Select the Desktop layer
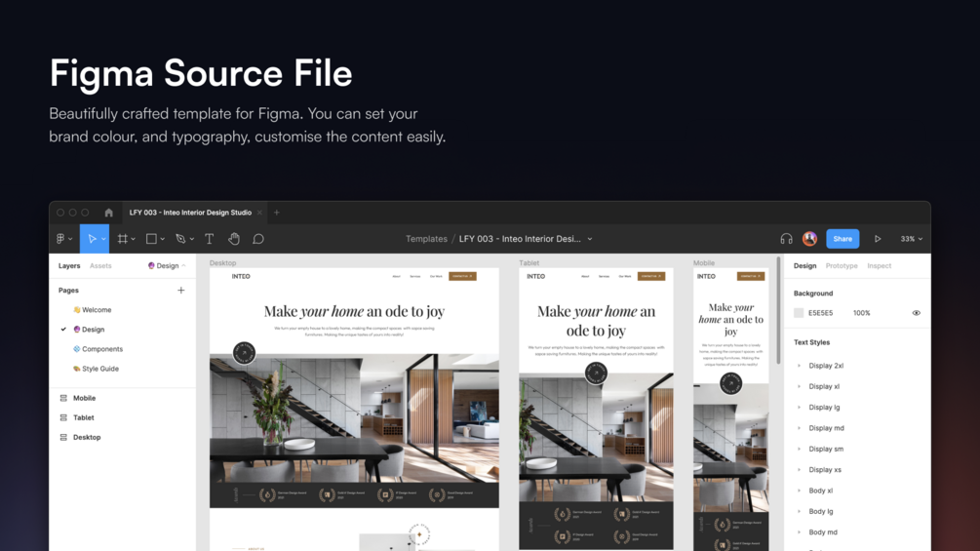The width and height of the screenshot is (980, 551). [87, 437]
